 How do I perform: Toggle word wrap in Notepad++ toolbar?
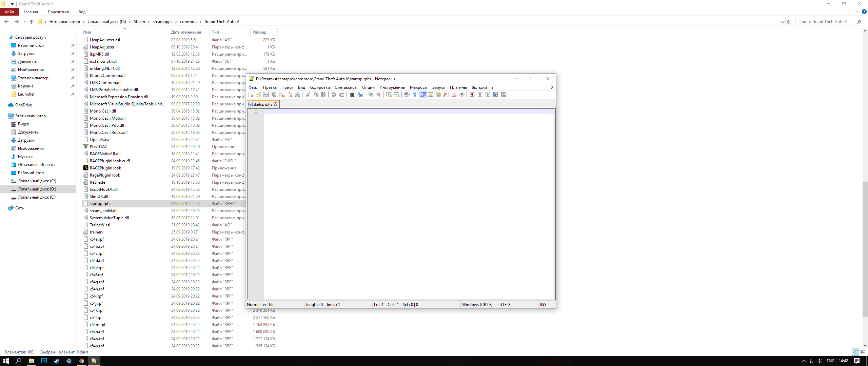click(x=407, y=95)
